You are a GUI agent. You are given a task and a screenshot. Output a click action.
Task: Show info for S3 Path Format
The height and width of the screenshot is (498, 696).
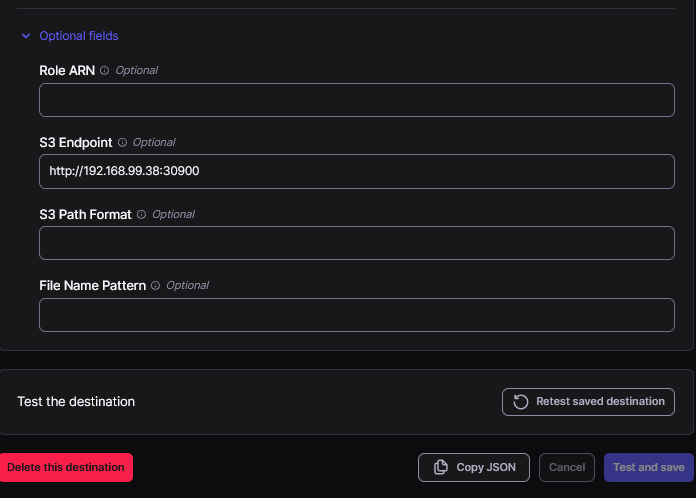(142, 215)
